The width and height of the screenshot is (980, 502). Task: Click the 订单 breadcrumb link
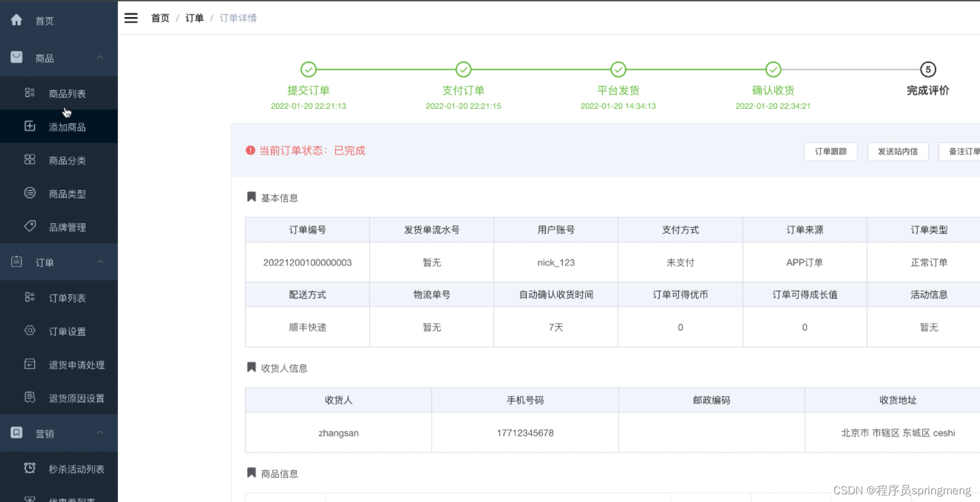[194, 18]
